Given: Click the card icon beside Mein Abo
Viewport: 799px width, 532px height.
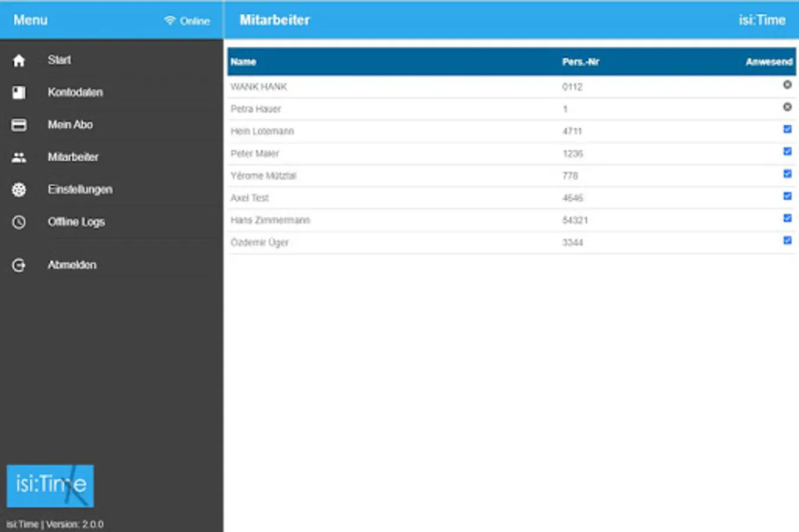Looking at the screenshot, I should (19, 125).
